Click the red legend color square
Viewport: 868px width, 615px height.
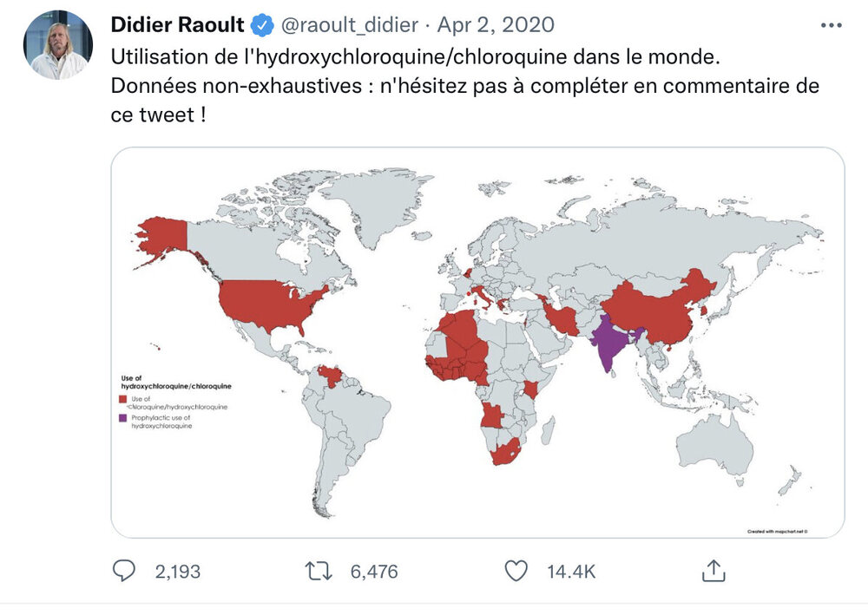[123, 399]
